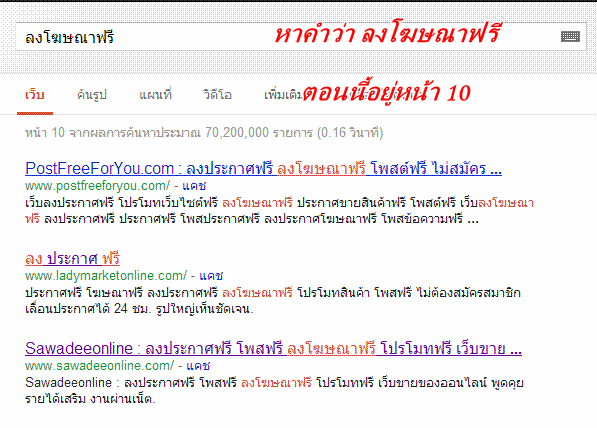Click snippet text รายได้เสริม งานผ่านเน็ต
Screen dimensions: 597x428
point(90,399)
